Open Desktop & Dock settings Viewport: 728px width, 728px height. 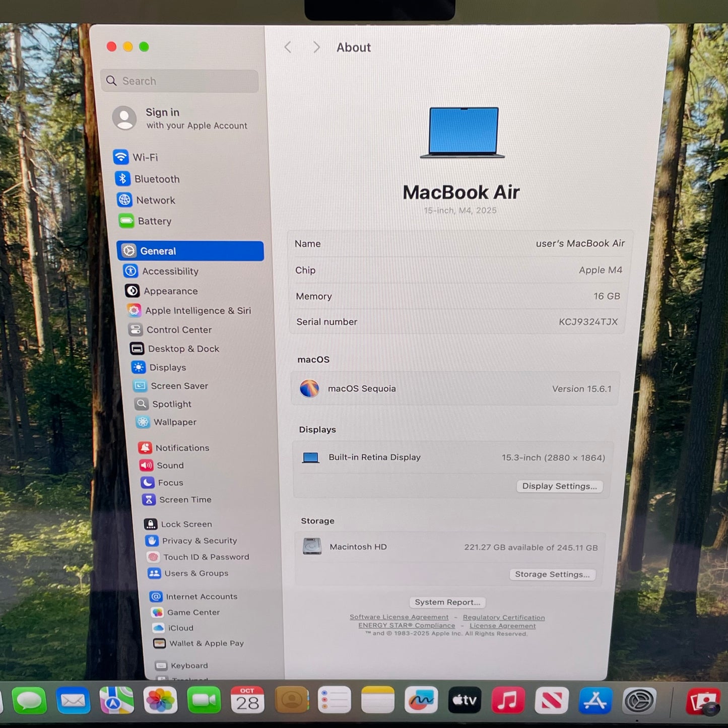pos(183,349)
